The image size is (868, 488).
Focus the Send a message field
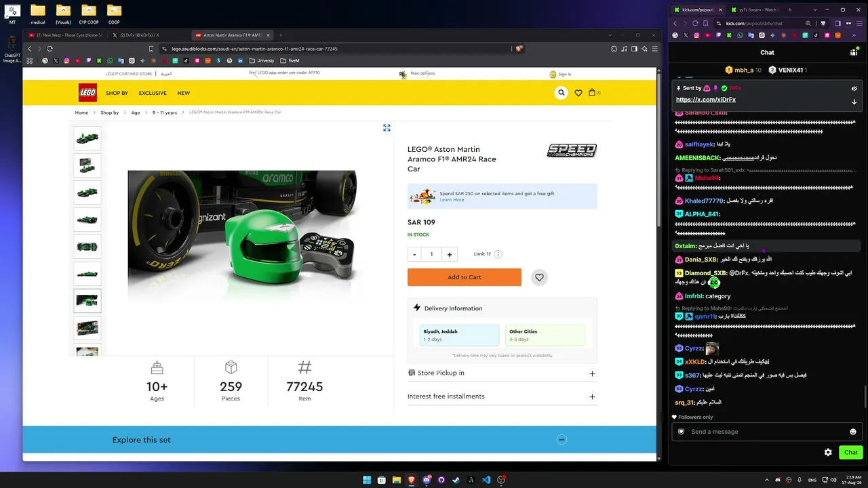(766, 432)
